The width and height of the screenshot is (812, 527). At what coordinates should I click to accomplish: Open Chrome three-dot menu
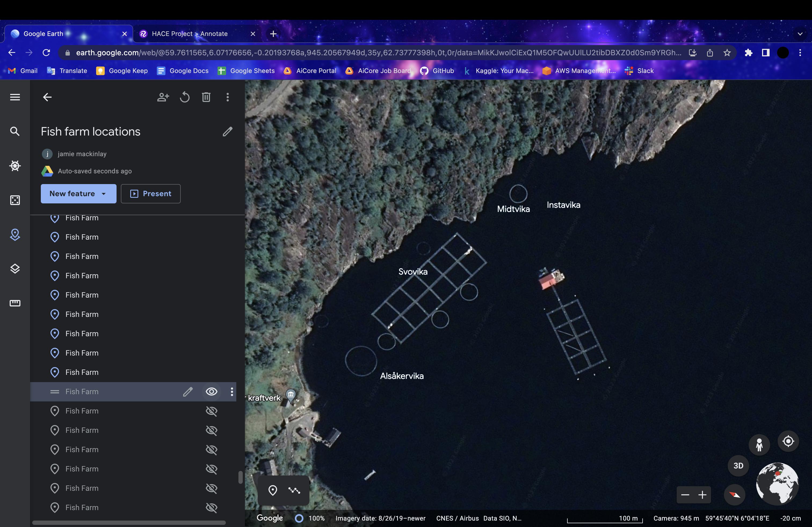[800, 53]
